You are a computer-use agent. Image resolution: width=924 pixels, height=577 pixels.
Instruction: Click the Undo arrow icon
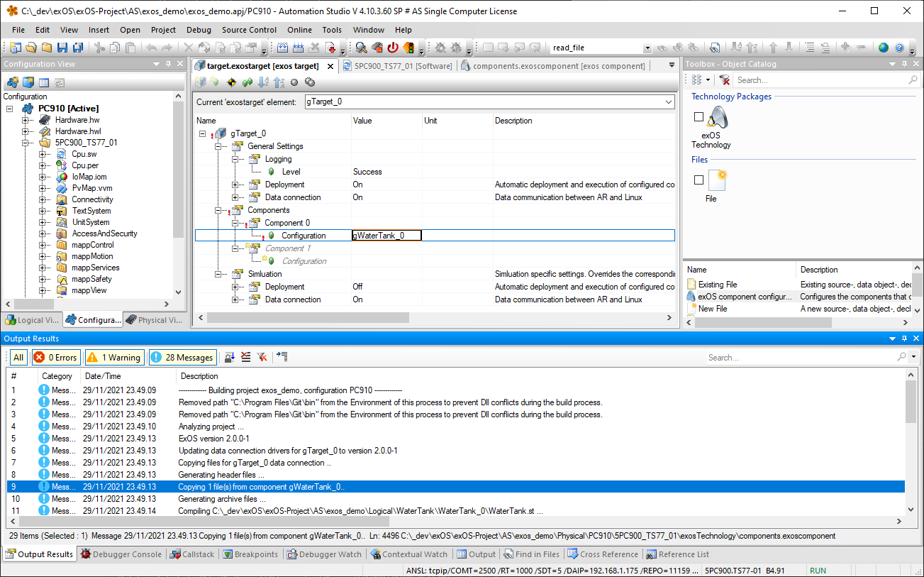point(151,48)
